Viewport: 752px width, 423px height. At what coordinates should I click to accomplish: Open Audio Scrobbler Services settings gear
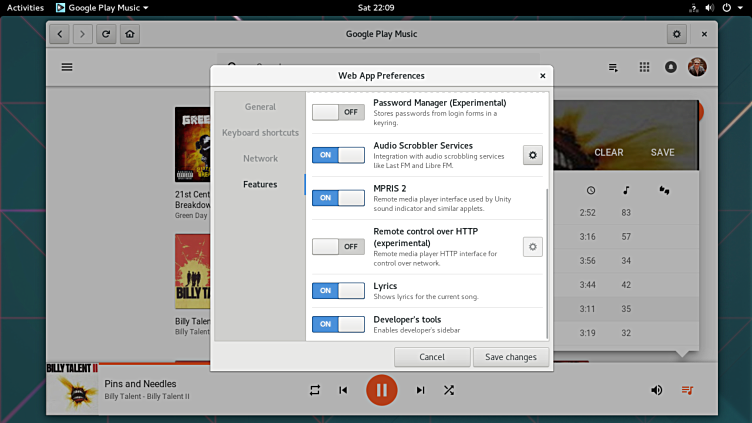tap(533, 154)
